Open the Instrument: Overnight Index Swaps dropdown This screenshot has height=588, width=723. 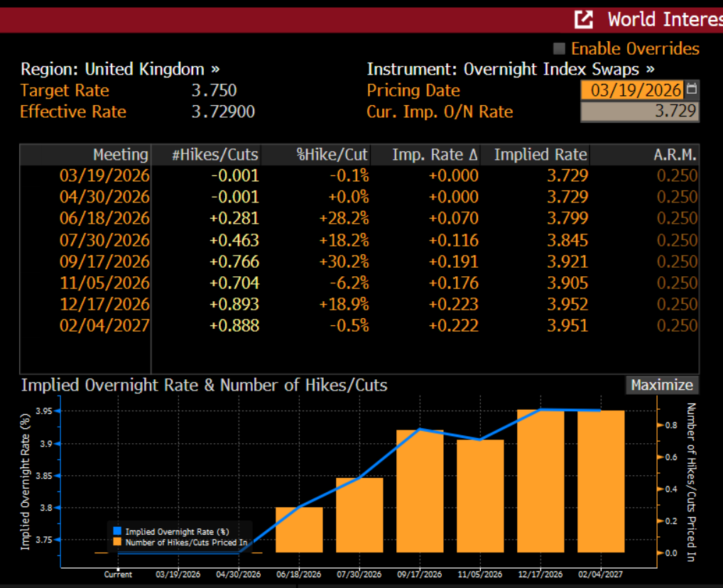[x=510, y=69]
